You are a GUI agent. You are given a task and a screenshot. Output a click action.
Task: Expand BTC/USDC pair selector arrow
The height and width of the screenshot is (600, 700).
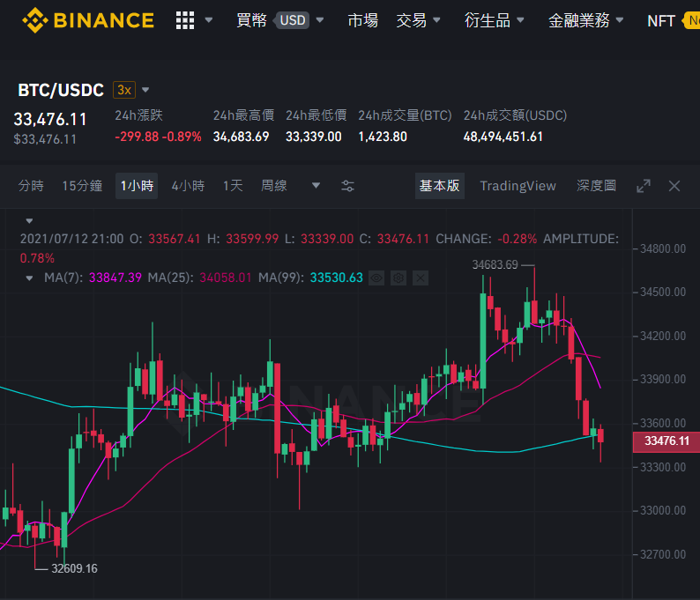145,90
